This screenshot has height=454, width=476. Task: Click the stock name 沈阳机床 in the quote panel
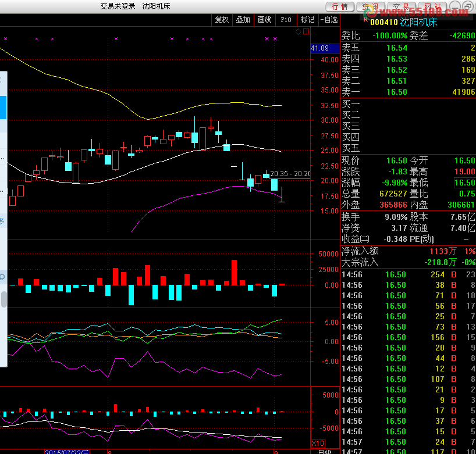(418, 22)
